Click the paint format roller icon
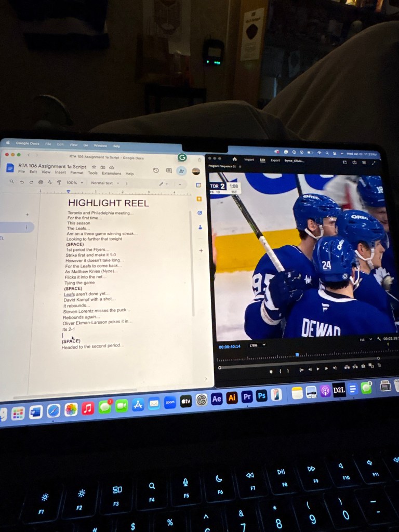399x532 pixels. [x=59, y=182]
